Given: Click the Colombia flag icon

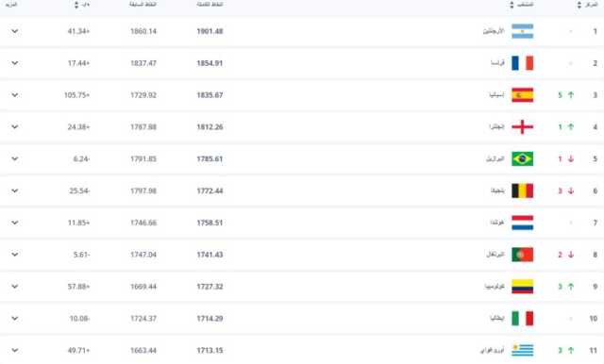Looking at the screenshot, I should point(522,287).
